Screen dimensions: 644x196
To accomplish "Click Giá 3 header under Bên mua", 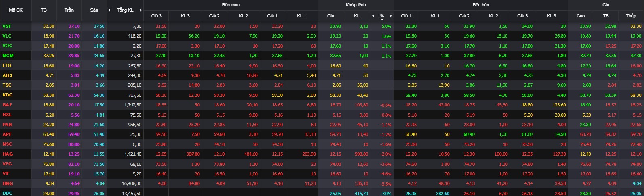I will 156,16.
